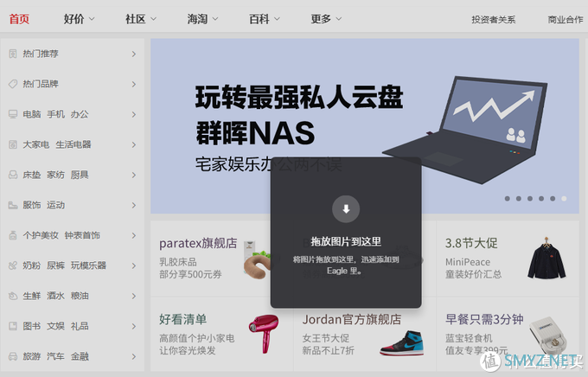Expand the 旅游 汽车 金融 row chevron
This screenshot has width=588, height=377.
[134, 357]
